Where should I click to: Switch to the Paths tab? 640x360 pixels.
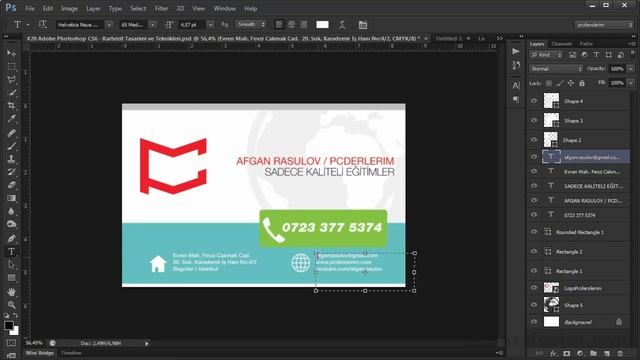[586, 44]
